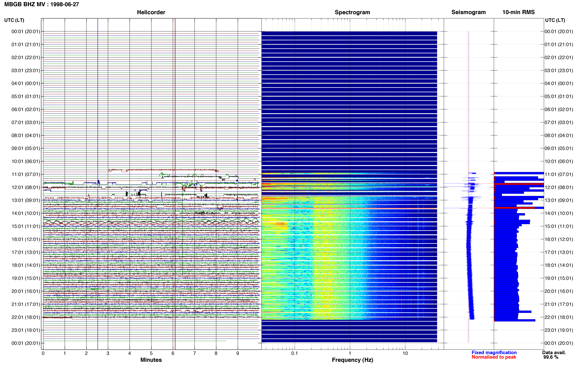This screenshot has width=588, height=368.
Task: Click the Minutes axis tick '7'
Action: click(x=195, y=353)
